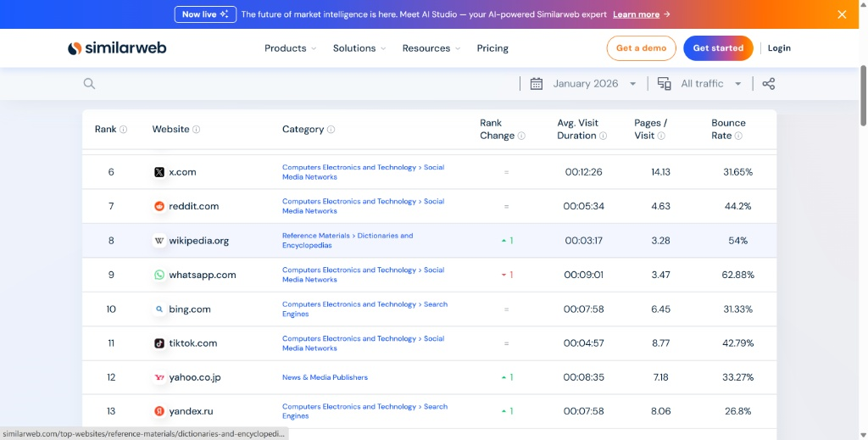Click the green up arrow in yandex.ru row

(x=504, y=411)
